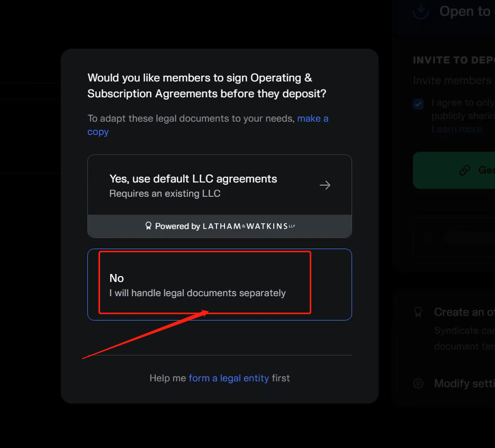Click the gear icon beside Modify settings
The height and width of the screenshot is (448, 495).
click(x=419, y=383)
